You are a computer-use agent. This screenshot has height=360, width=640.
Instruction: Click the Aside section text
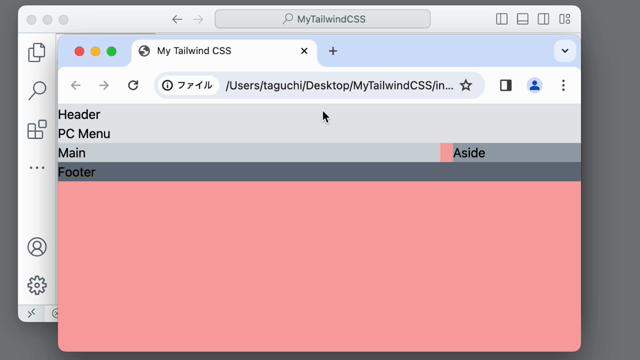(x=469, y=153)
